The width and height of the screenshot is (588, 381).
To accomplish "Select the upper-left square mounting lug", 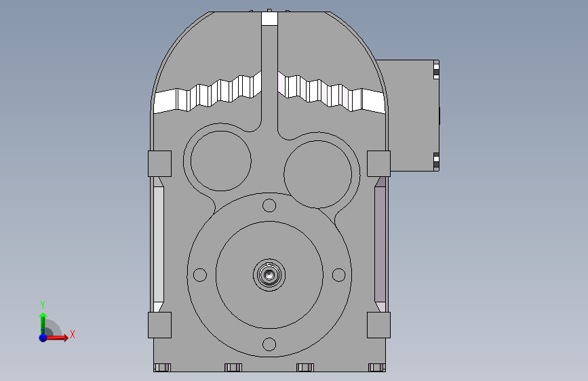I will pos(160,163).
